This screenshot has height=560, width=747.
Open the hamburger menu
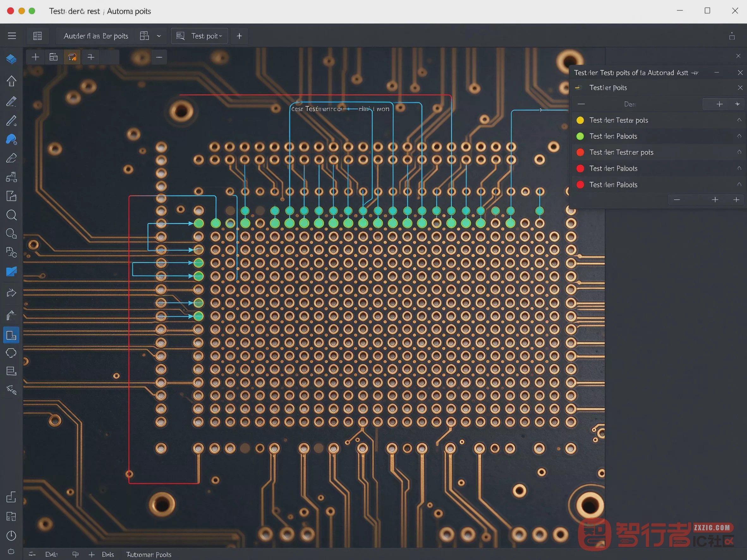click(12, 36)
